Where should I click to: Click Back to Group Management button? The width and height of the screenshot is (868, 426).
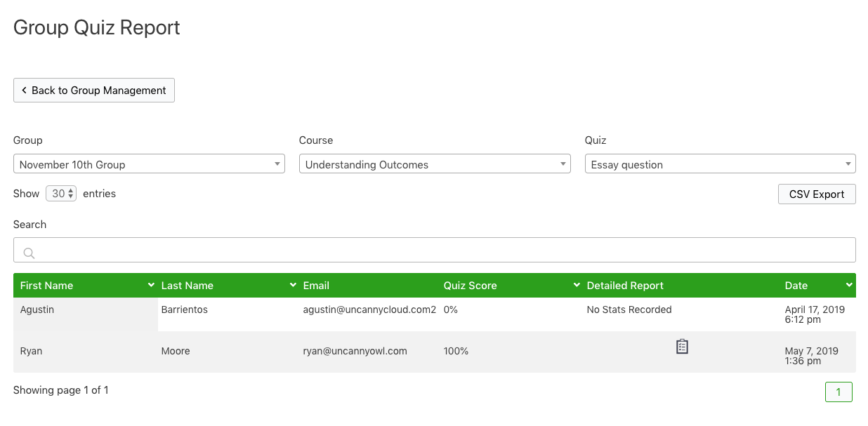pyautogui.click(x=94, y=91)
